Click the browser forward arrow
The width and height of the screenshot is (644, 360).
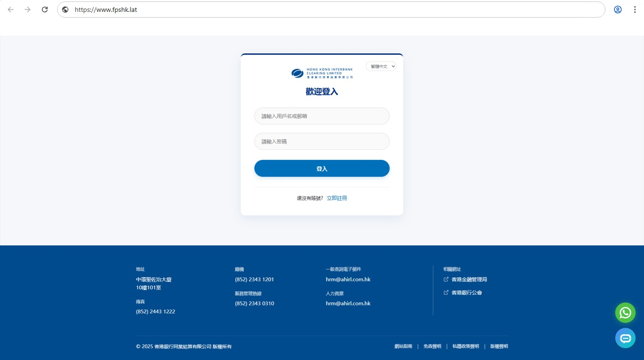click(28, 10)
